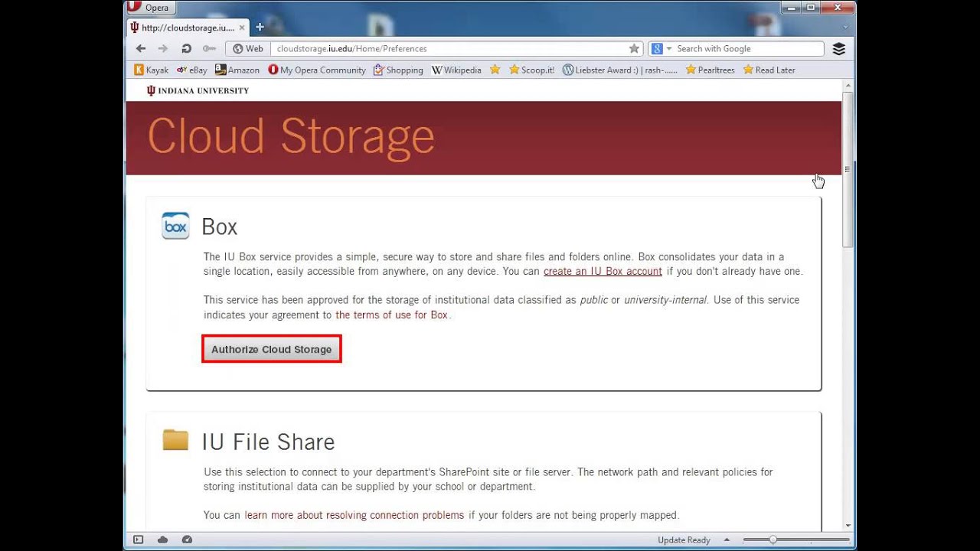Go forward to next page
980x551 pixels.
coord(162,48)
